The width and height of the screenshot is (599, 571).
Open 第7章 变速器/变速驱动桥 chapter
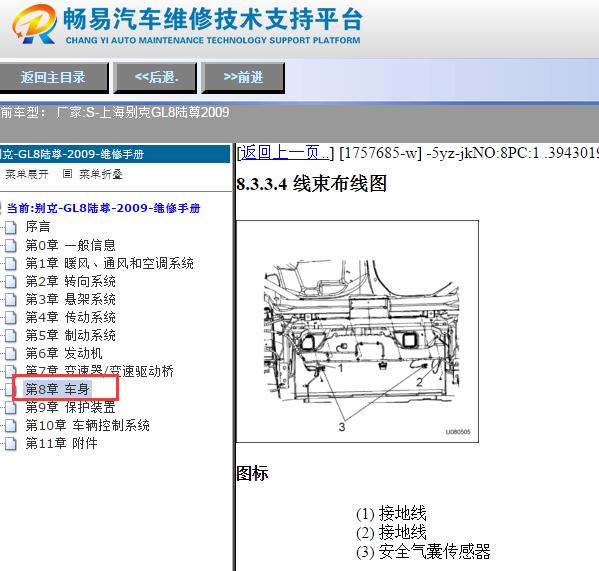(x=99, y=370)
